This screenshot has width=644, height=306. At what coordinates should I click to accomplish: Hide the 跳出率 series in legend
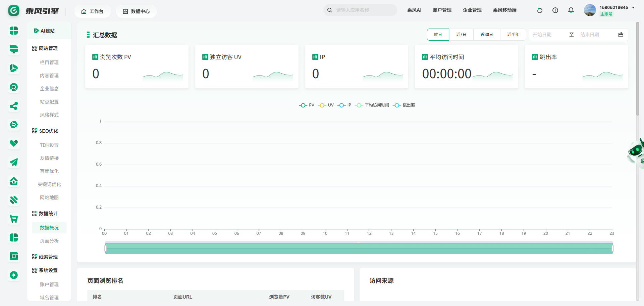tap(404, 105)
